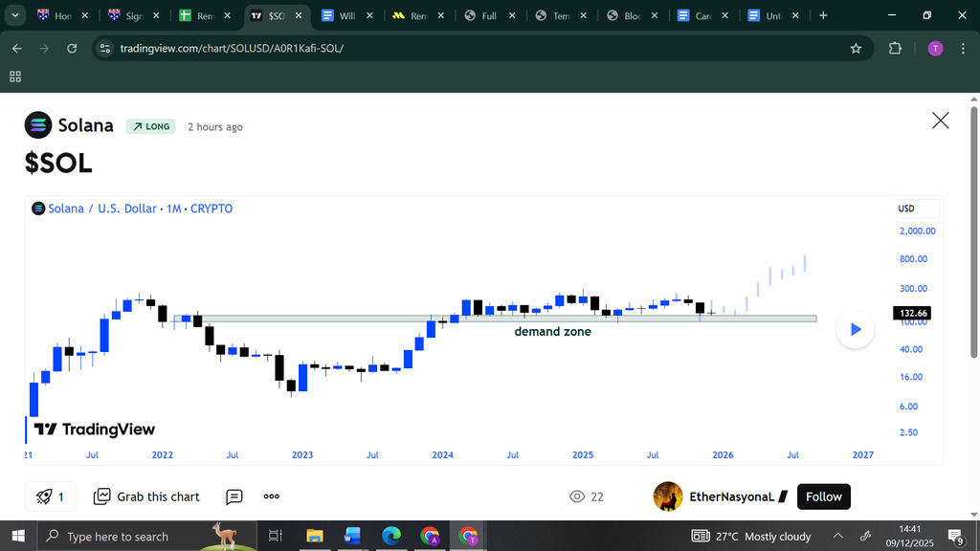
Task: Follow EtherNasyonaL
Action: [823, 496]
